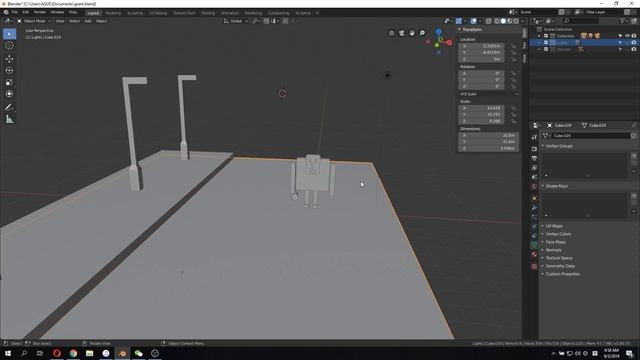Open the Scene properties tab
Image resolution: width=640 pixels, height=360 pixels.
tap(534, 177)
